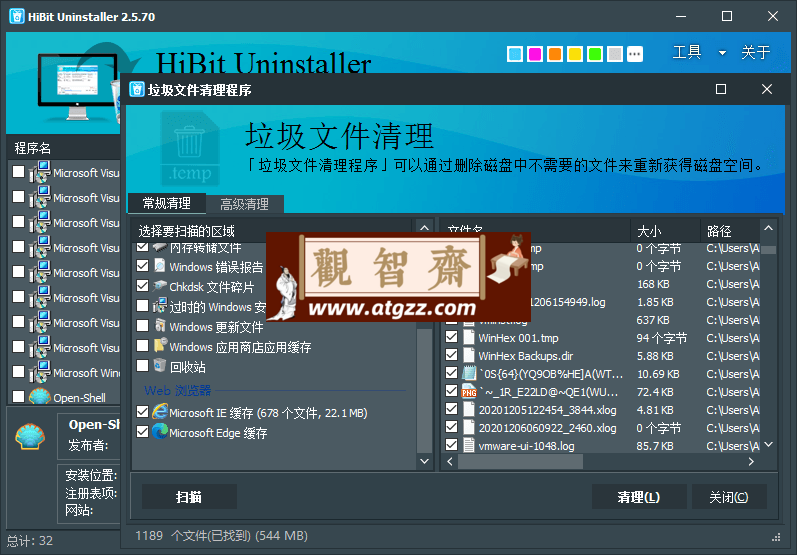This screenshot has width=797, height=555.
Task: Click file list scroll up arrow
Action: (x=769, y=228)
